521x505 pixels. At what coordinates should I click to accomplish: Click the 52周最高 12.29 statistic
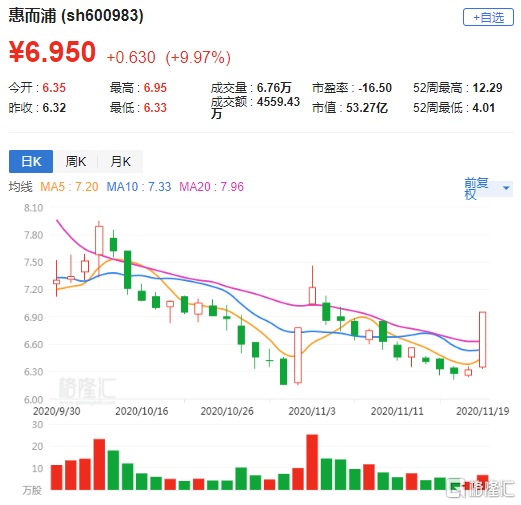pos(457,88)
